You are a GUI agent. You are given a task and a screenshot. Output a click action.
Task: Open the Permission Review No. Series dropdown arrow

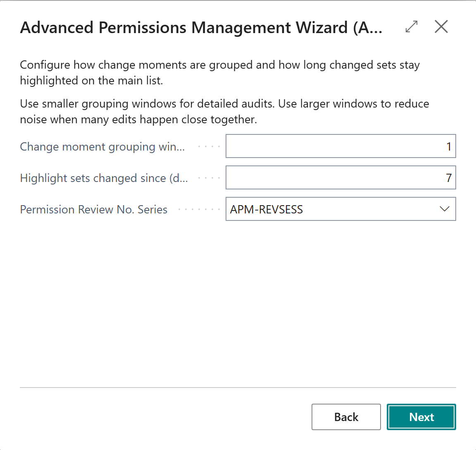pos(445,209)
